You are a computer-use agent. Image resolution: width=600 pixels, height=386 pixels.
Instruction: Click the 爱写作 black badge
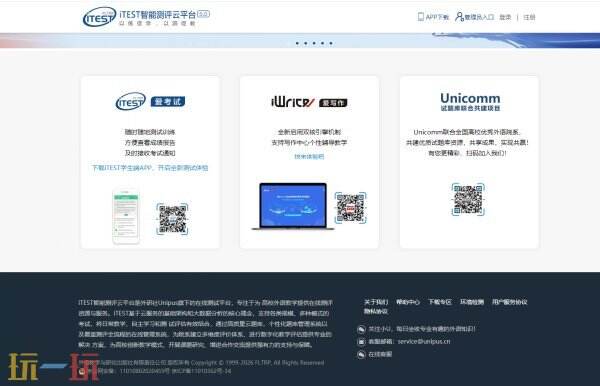[333, 103]
